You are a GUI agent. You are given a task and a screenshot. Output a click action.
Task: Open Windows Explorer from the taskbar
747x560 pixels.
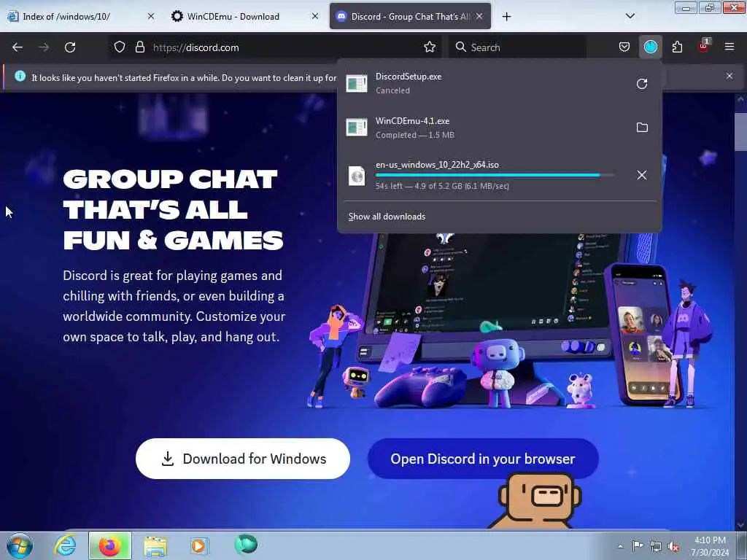[155, 545]
